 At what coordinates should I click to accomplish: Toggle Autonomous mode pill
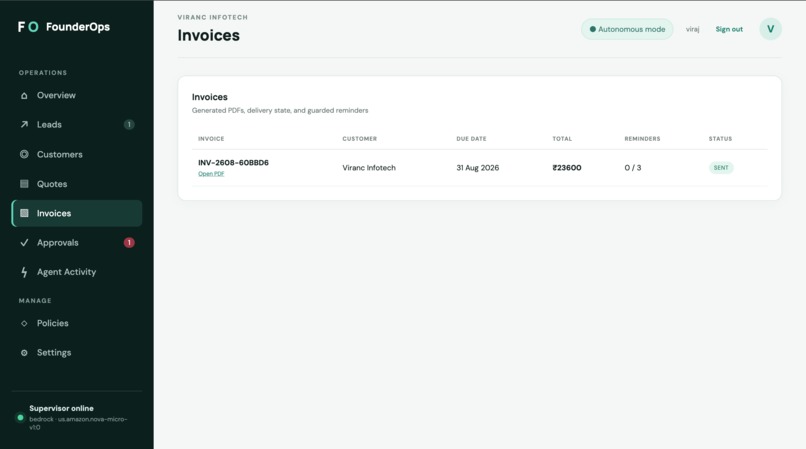[627, 29]
